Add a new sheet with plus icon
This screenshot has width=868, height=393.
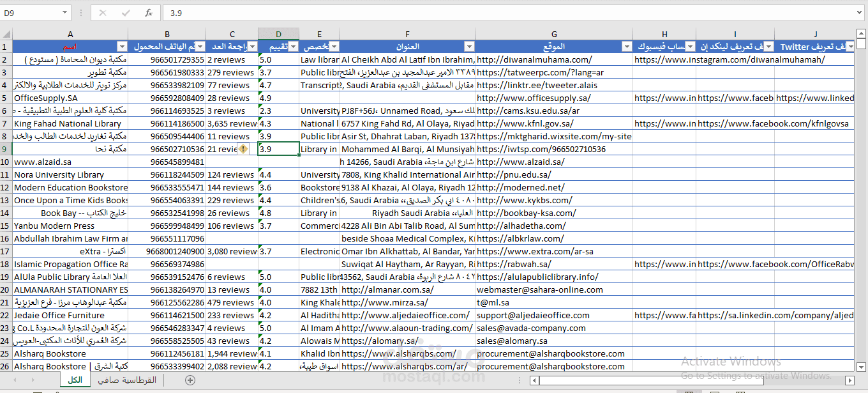pyautogui.click(x=190, y=380)
